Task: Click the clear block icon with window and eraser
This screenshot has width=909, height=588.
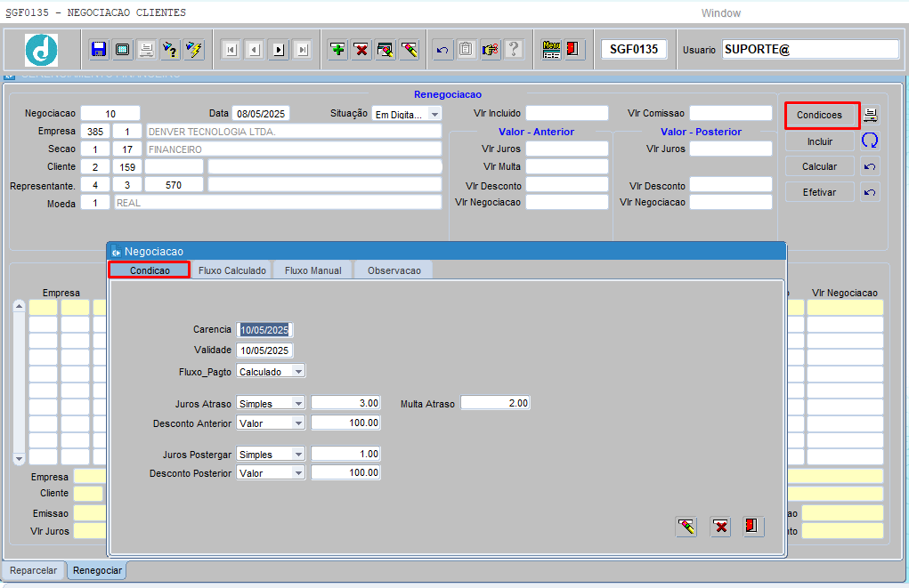Action: tap(385, 49)
